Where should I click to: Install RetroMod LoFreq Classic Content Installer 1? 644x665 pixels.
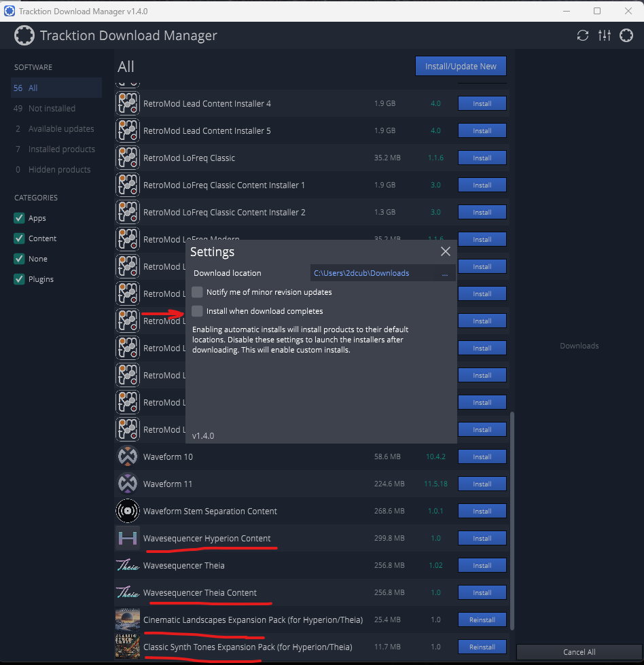click(482, 185)
